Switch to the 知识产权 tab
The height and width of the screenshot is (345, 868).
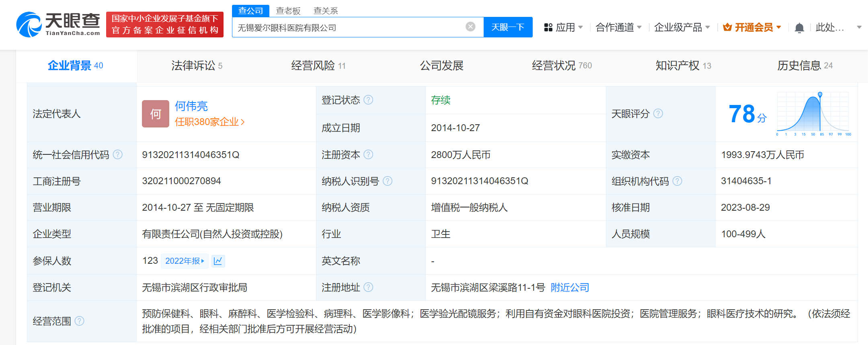pyautogui.click(x=683, y=66)
